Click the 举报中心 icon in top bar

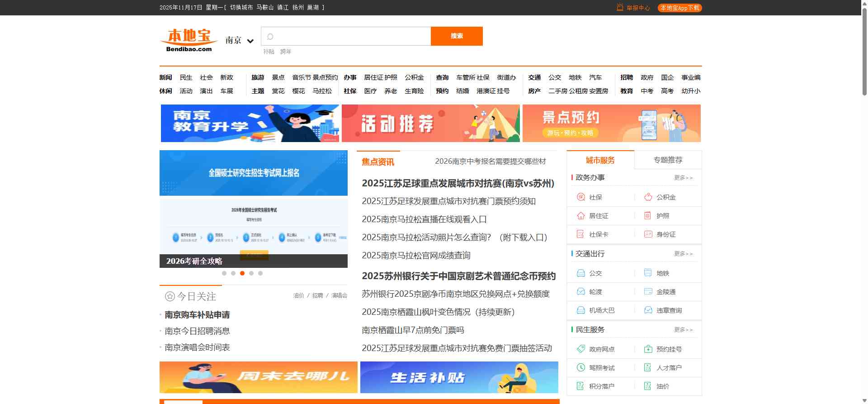click(620, 8)
